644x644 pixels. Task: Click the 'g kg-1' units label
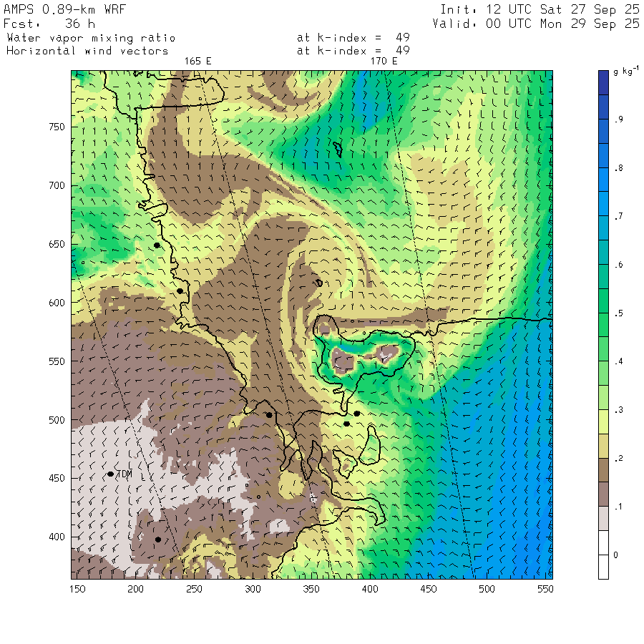pyautogui.click(x=626, y=71)
